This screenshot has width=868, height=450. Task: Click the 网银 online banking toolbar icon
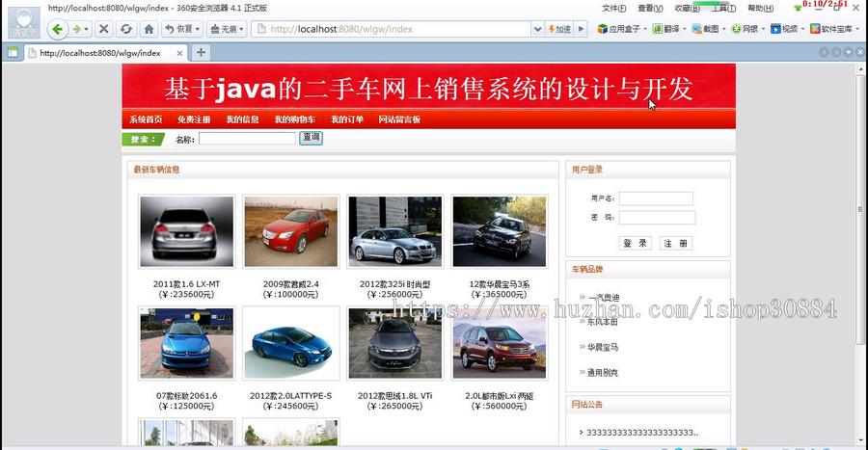point(736,29)
